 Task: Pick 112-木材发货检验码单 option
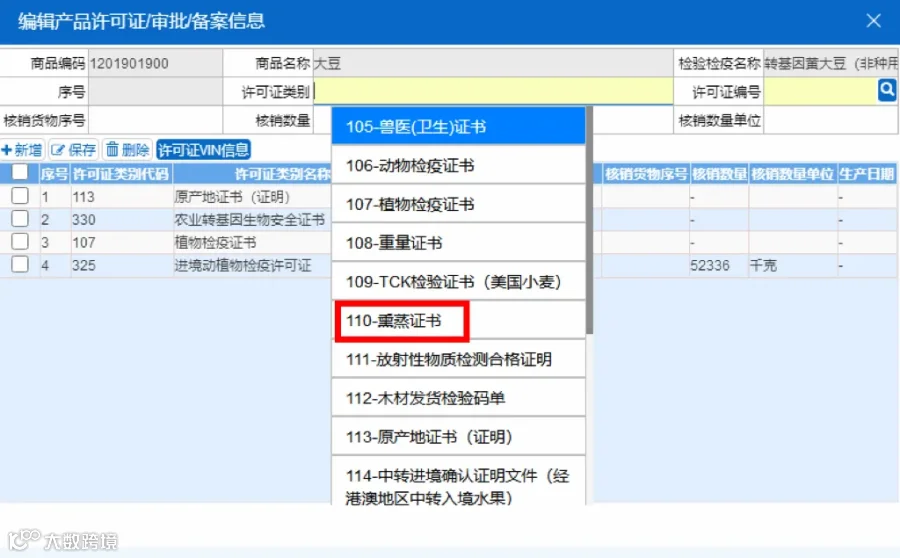(459, 398)
